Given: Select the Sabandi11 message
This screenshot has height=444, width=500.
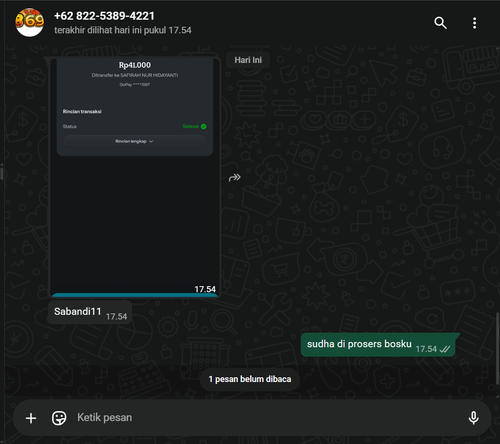Looking at the screenshot, I should (x=90, y=312).
